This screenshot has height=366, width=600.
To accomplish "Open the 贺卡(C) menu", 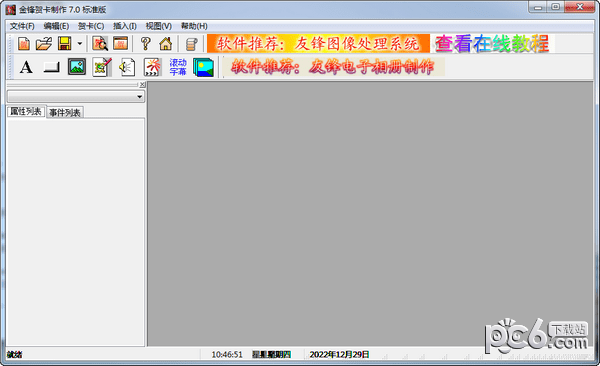I will [x=91, y=26].
